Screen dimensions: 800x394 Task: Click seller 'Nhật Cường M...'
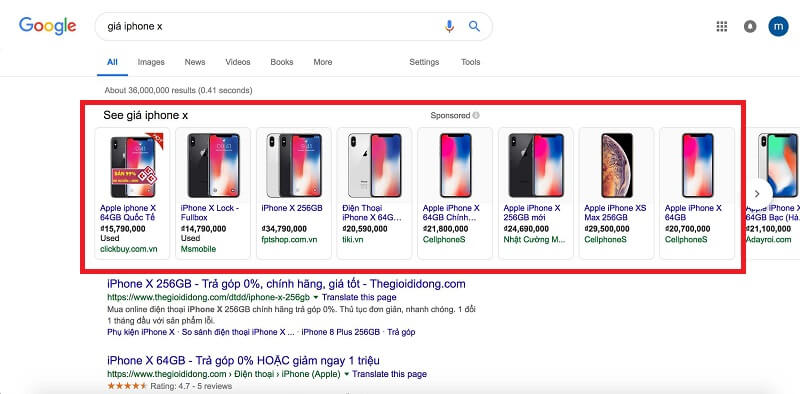(x=534, y=239)
